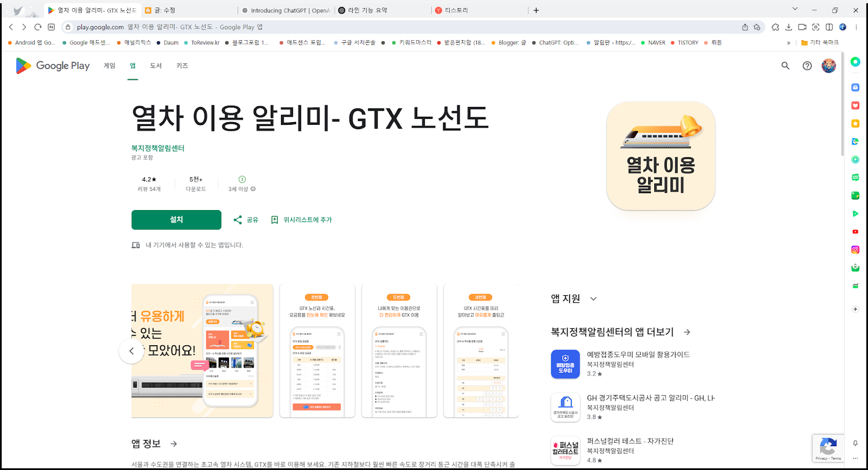Open 앱 정보 details arrow
This screenshot has width=868, height=470.
click(x=174, y=444)
